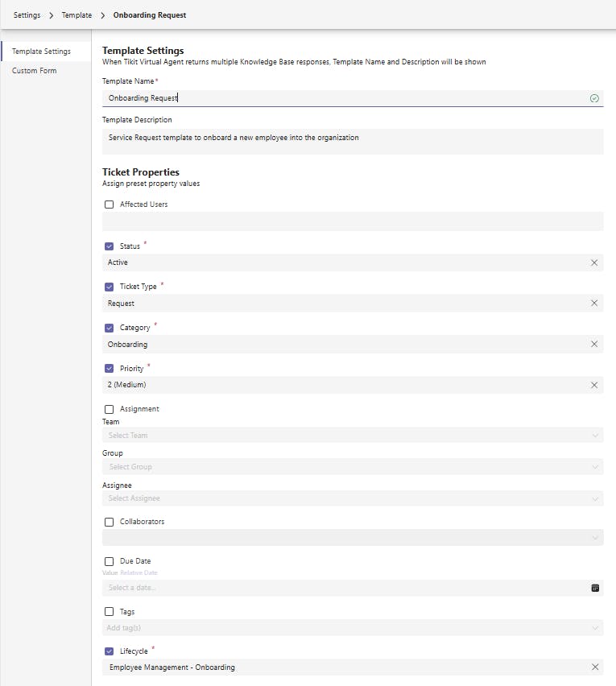Enable the Affected Users checkbox
Screen dimensions: 616x686
[110, 205]
